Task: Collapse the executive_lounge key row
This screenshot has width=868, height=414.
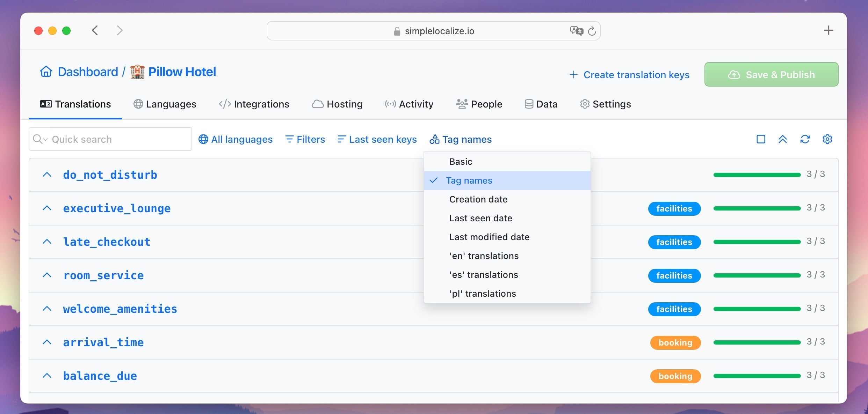Action: [x=47, y=208]
